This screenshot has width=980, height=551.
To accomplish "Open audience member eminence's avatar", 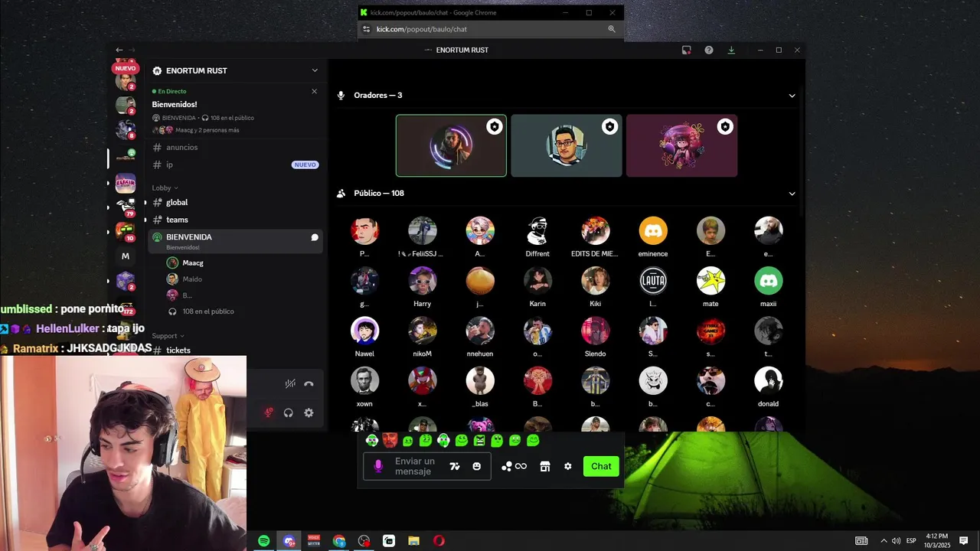I will coord(653,230).
